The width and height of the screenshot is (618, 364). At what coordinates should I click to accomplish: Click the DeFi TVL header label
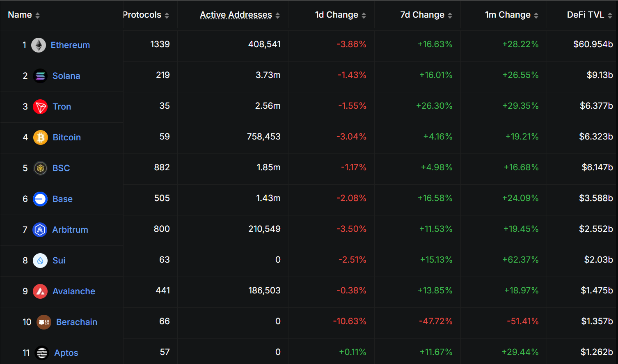586,15
